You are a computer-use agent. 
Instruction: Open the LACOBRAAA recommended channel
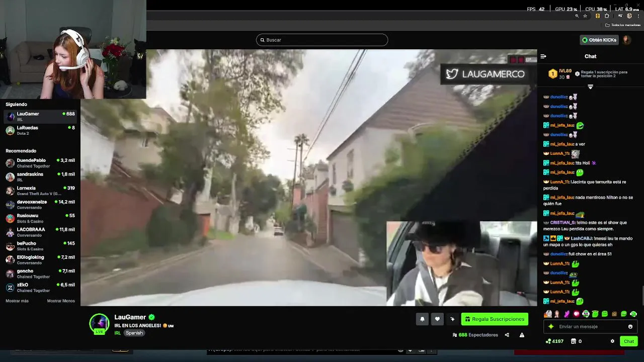click(x=40, y=232)
